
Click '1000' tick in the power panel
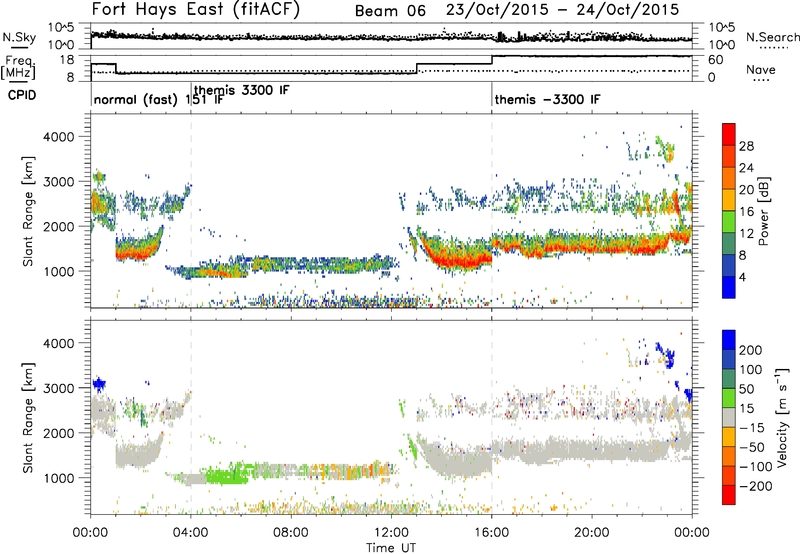pos(58,271)
